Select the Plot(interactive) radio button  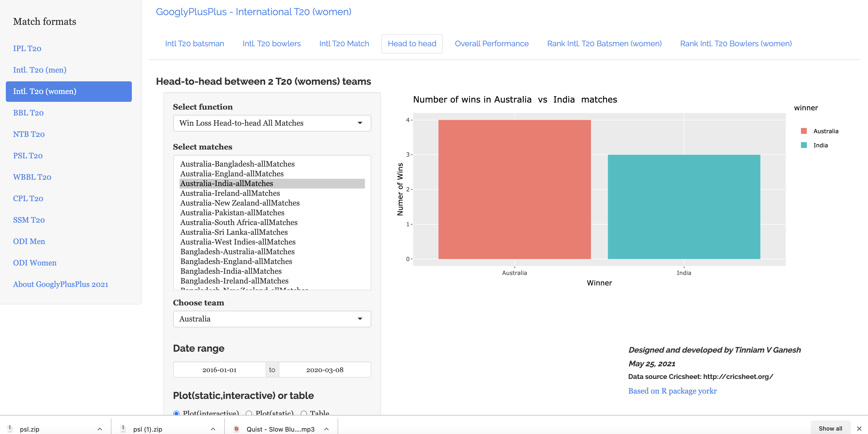point(176,413)
